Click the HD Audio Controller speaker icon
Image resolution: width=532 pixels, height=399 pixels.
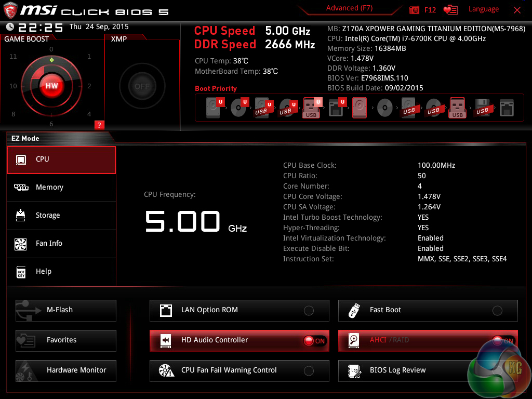click(x=166, y=340)
